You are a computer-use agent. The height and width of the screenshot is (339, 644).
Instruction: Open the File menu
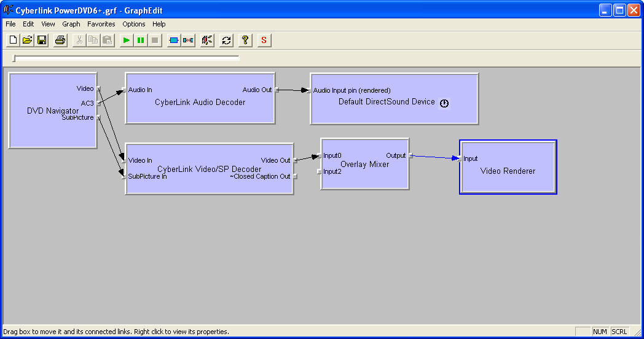(x=10, y=24)
